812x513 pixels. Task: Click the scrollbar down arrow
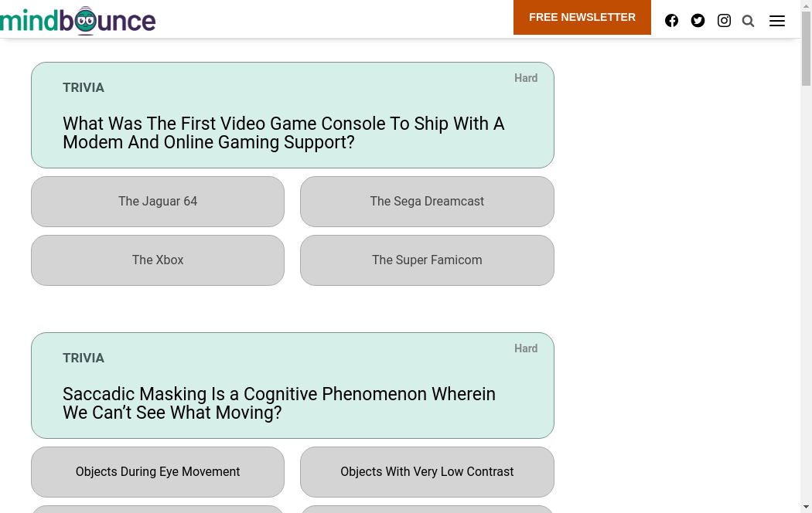(806, 507)
